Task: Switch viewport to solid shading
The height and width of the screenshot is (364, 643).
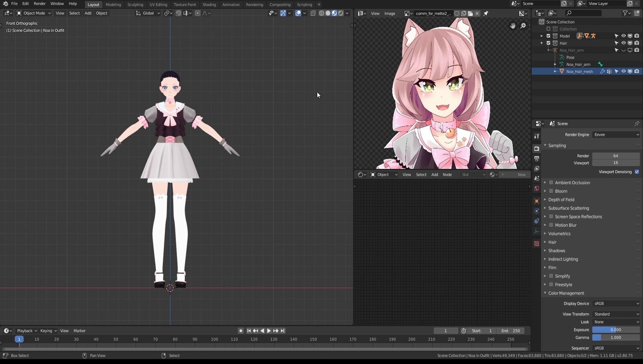Action: [328, 13]
